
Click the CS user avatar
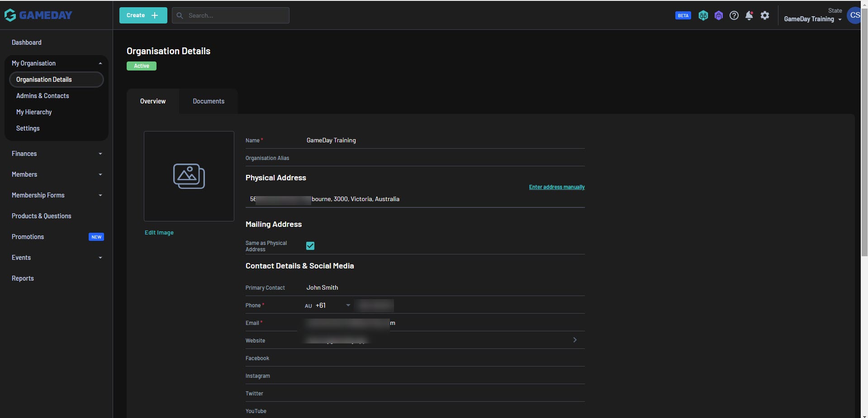(x=854, y=15)
